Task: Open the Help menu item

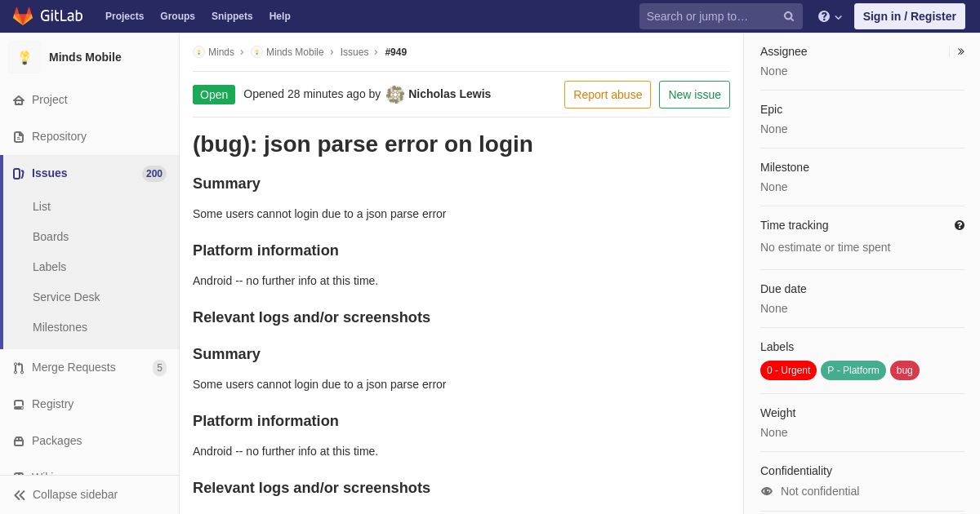Action: [280, 16]
